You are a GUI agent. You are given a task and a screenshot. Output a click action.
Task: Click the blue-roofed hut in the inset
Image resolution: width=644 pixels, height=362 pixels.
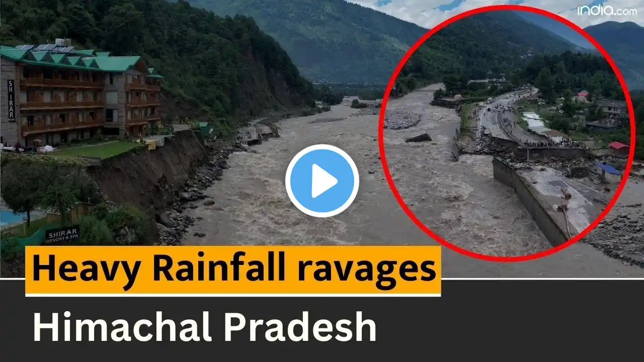609,171
